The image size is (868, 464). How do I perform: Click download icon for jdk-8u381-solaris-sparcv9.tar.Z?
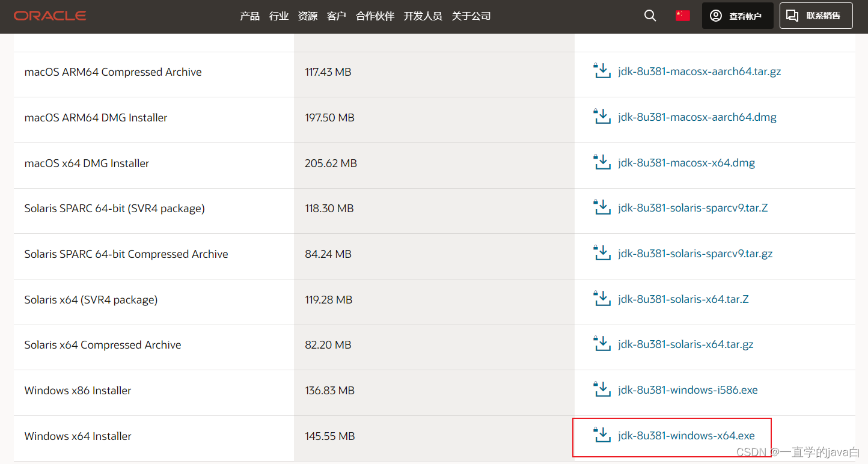602,208
